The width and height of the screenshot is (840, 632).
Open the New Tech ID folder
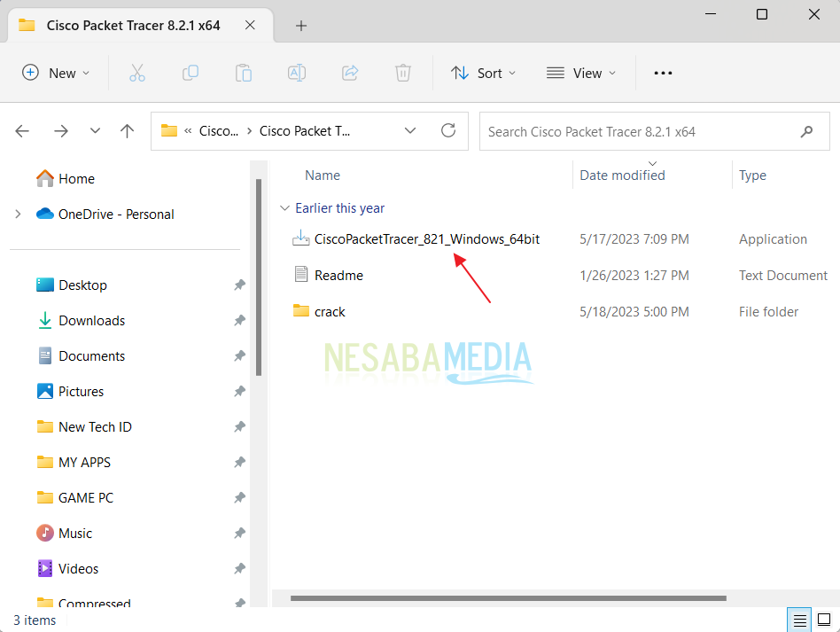(84, 426)
